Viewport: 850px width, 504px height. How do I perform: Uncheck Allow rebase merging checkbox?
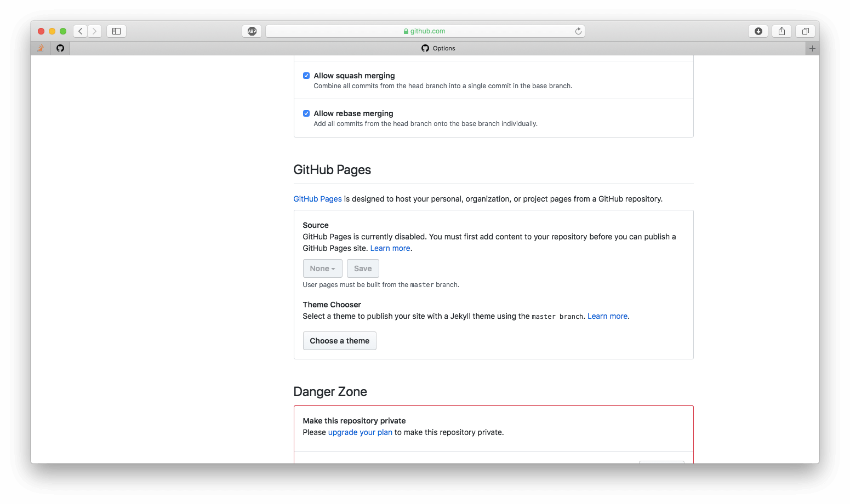(x=306, y=113)
